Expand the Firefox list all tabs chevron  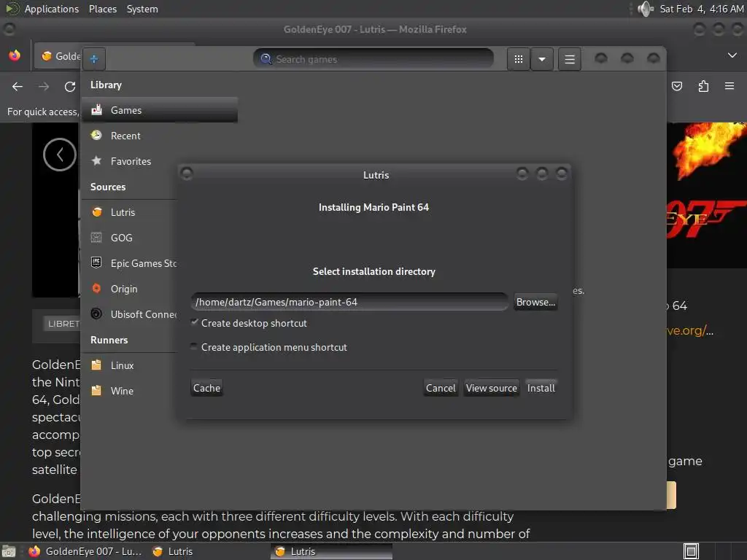[x=732, y=55]
